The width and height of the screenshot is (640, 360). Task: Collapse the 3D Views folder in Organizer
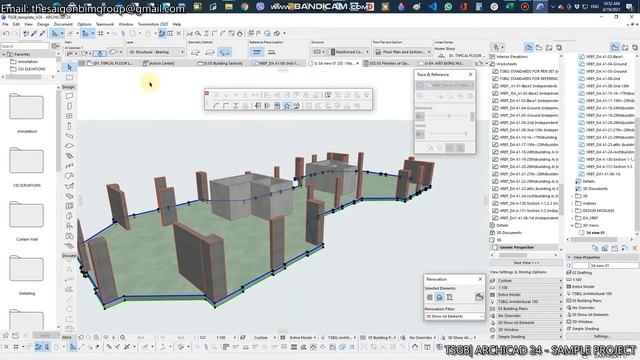[x=573, y=225]
